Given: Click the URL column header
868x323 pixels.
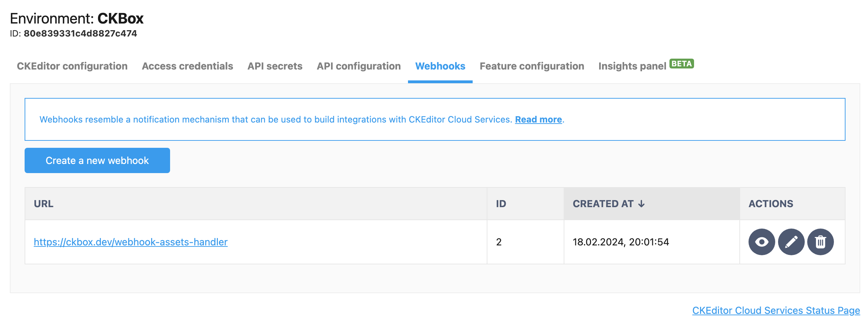Looking at the screenshot, I should click(x=256, y=204).
